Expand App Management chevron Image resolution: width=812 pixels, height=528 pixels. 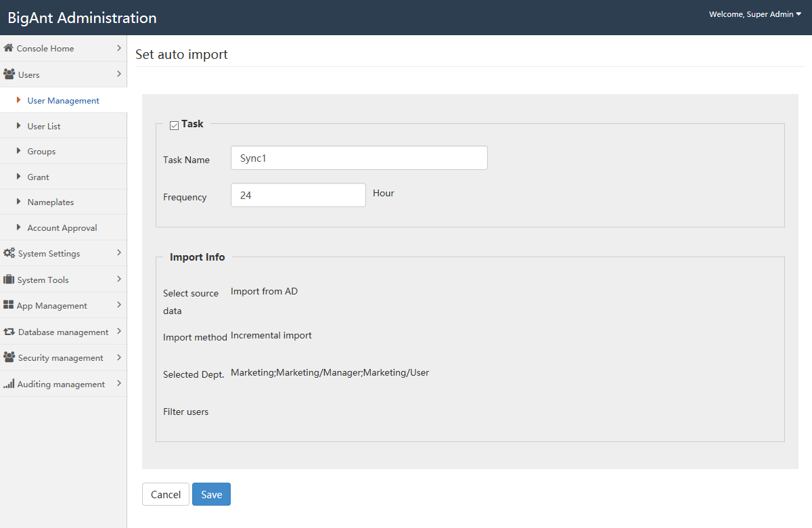tap(119, 305)
